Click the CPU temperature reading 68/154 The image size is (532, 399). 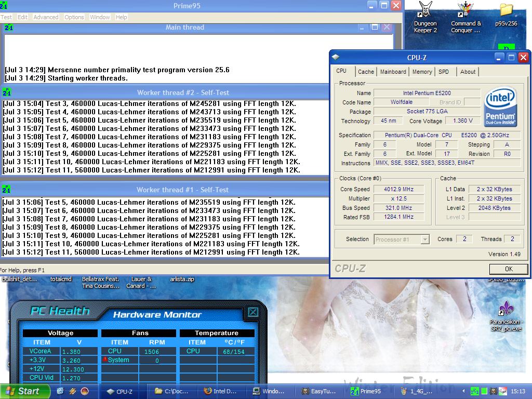234,352
